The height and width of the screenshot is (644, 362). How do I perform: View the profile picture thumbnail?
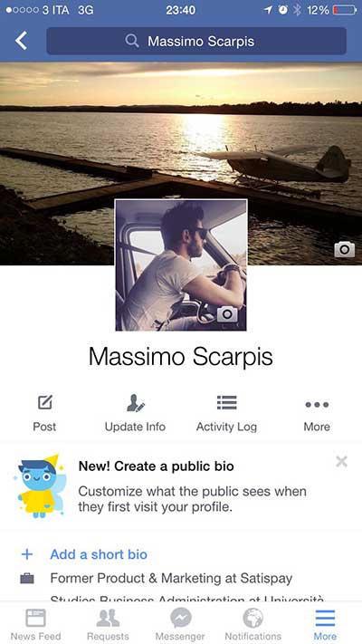point(181,264)
